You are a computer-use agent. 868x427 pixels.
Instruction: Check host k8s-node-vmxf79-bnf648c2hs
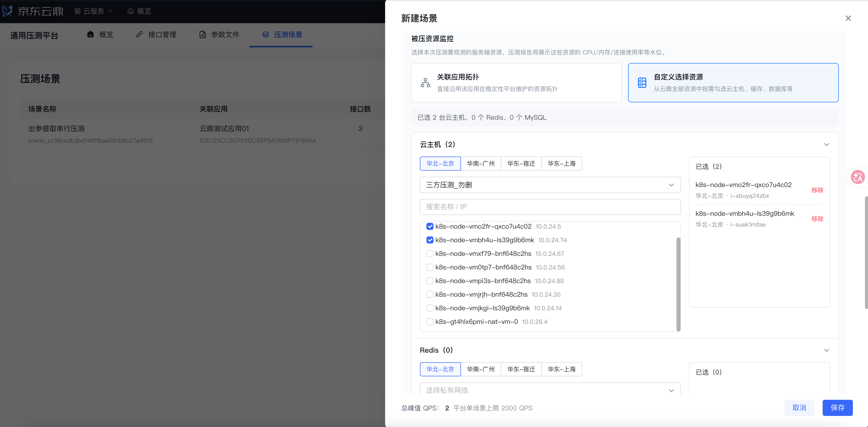point(430,253)
